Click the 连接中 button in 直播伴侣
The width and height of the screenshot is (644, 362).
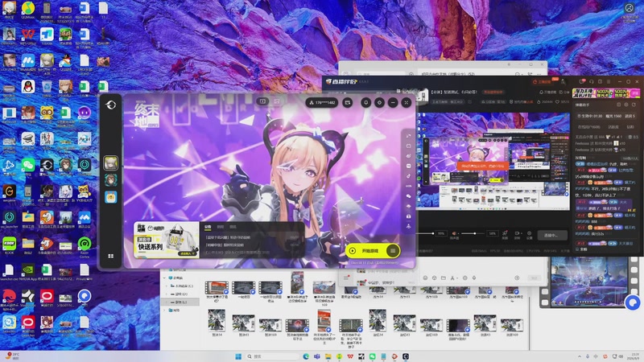click(551, 235)
